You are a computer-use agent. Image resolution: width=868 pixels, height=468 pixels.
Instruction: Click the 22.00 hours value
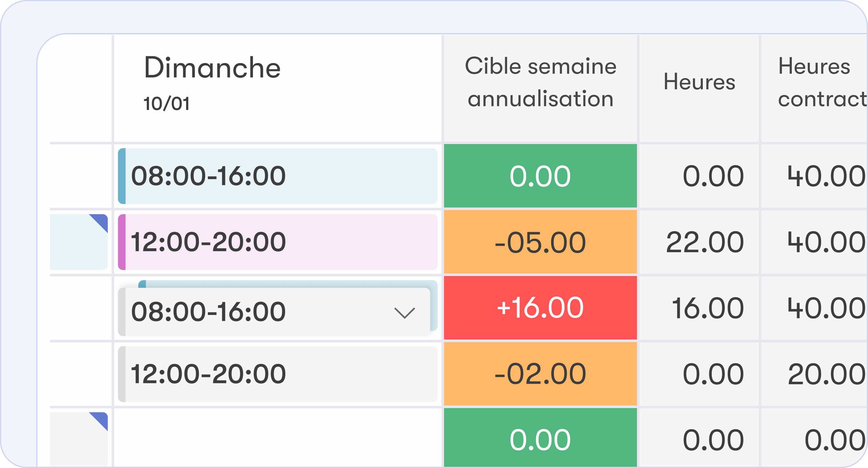tap(705, 242)
